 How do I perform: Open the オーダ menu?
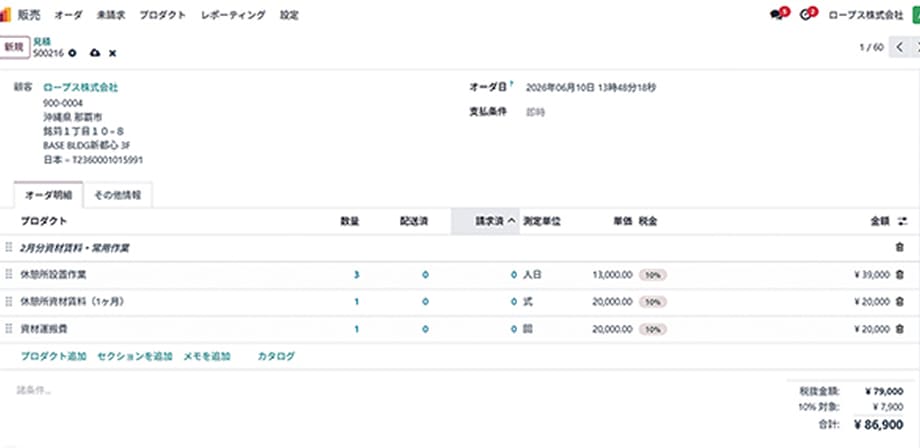point(69,15)
